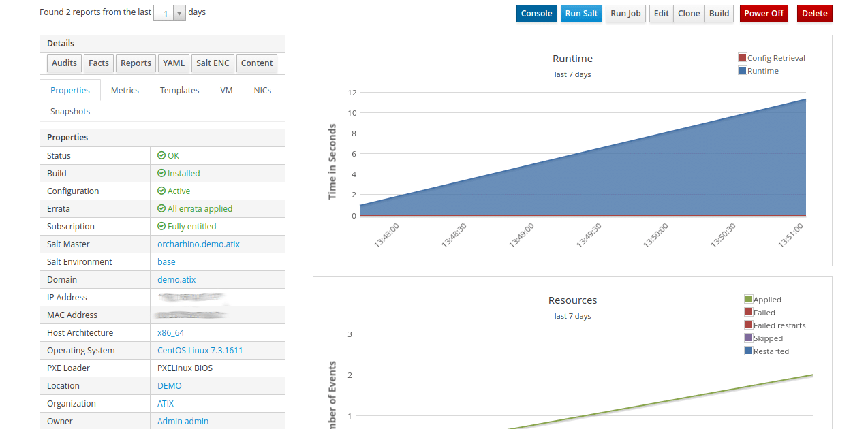Click the OK status check icon
The image size is (868, 429).
tap(161, 155)
